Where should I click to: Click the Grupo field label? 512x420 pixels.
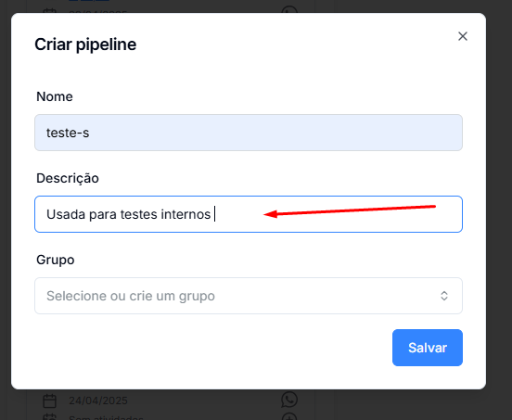coord(55,261)
